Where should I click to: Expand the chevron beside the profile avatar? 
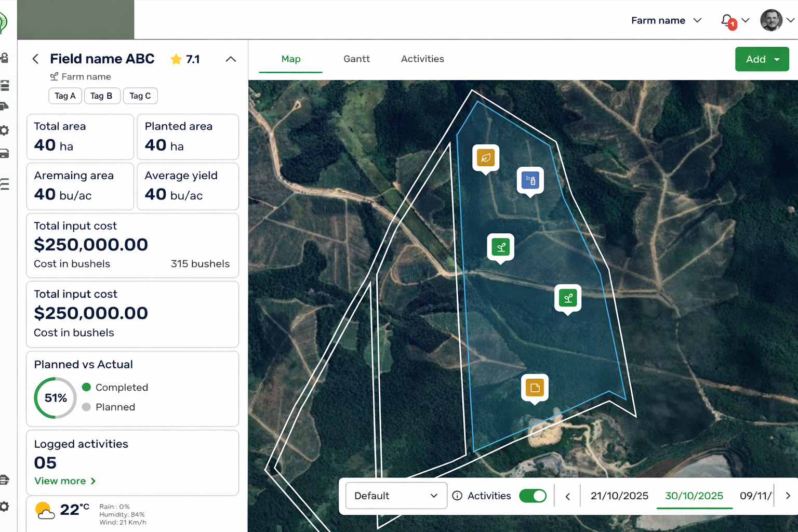point(790,20)
